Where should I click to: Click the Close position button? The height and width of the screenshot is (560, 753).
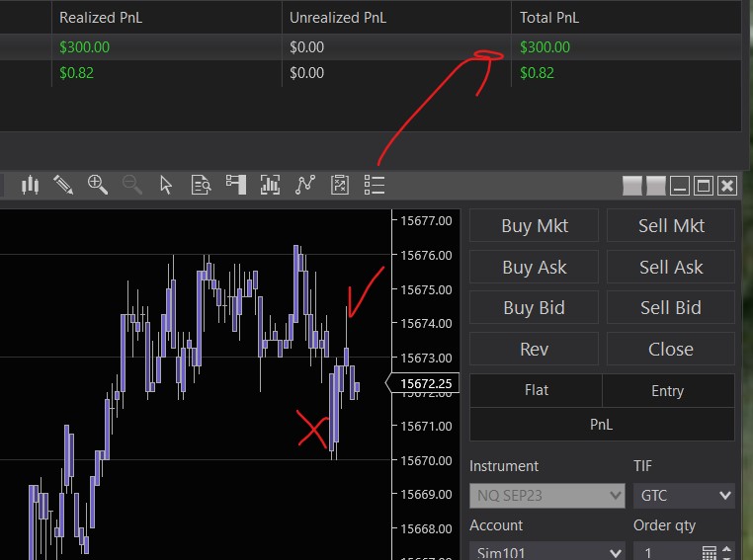click(671, 349)
